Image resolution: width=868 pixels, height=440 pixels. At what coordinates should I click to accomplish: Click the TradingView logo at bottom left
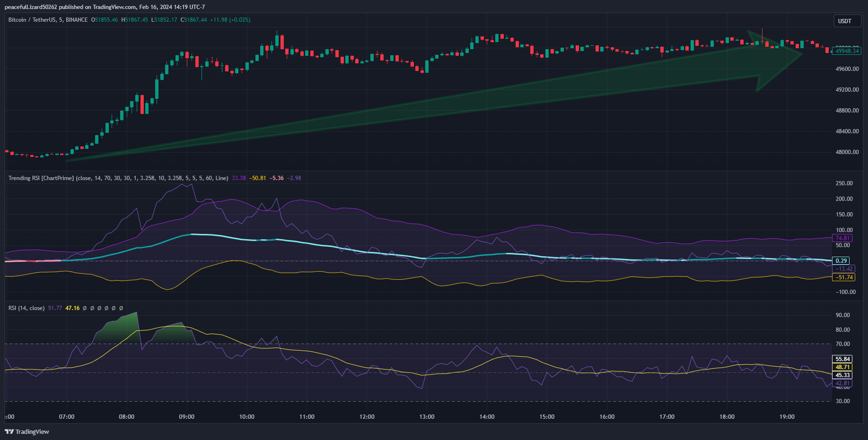click(27, 431)
